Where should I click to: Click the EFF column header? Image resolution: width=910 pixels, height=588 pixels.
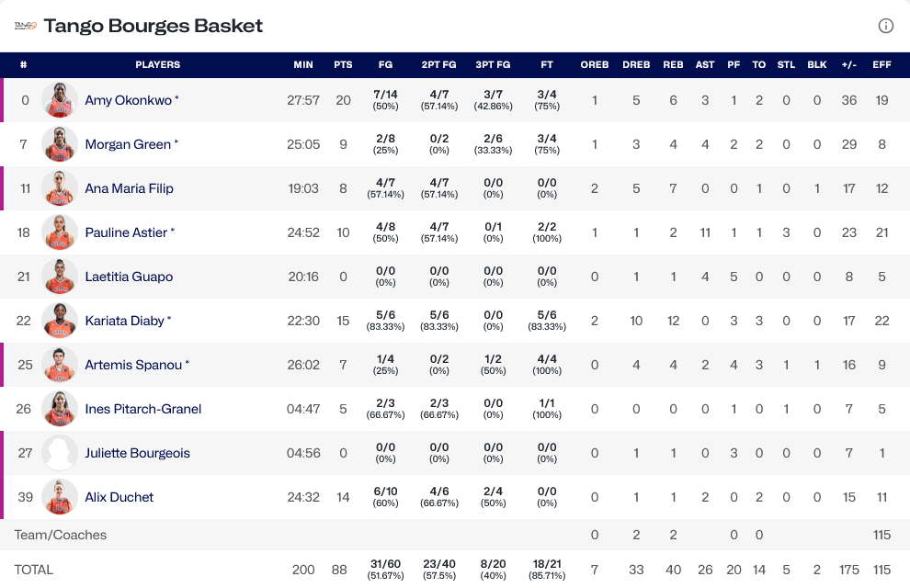[882, 65]
